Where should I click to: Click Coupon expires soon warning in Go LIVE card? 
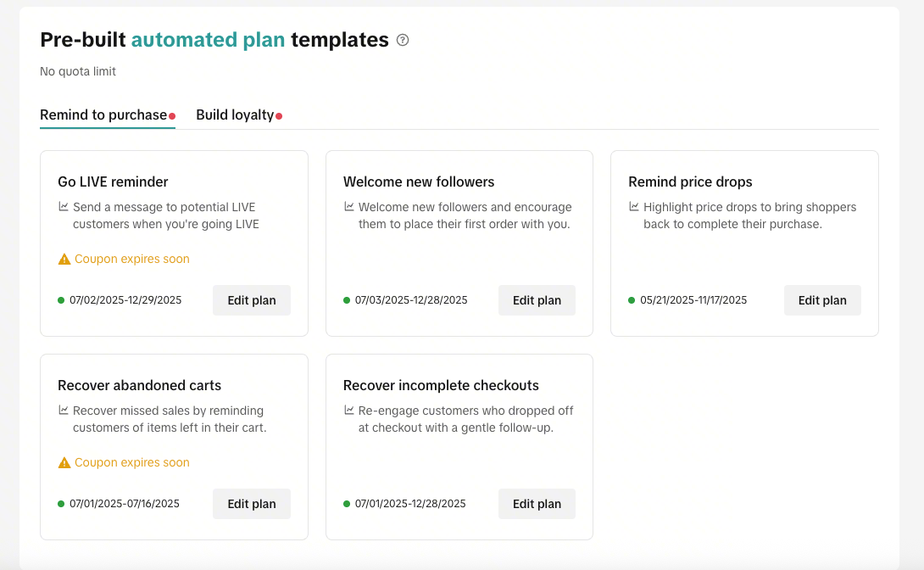(x=132, y=259)
